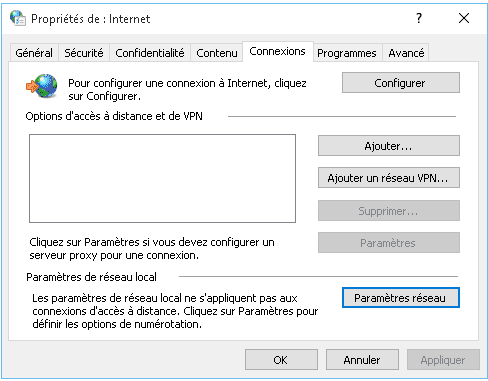Click the greyed Supprimer... button
488x381 pixels.
[x=389, y=211]
